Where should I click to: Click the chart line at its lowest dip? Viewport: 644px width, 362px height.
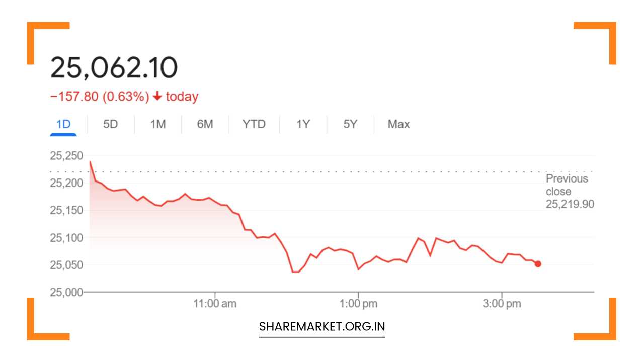click(x=295, y=271)
